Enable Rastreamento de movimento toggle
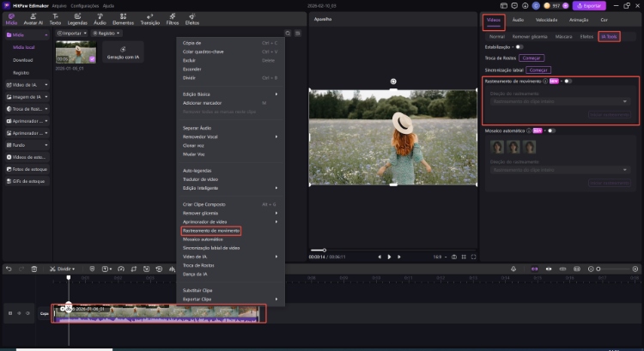Image resolution: width=644 pixels, height=351 pixels. 568,81
